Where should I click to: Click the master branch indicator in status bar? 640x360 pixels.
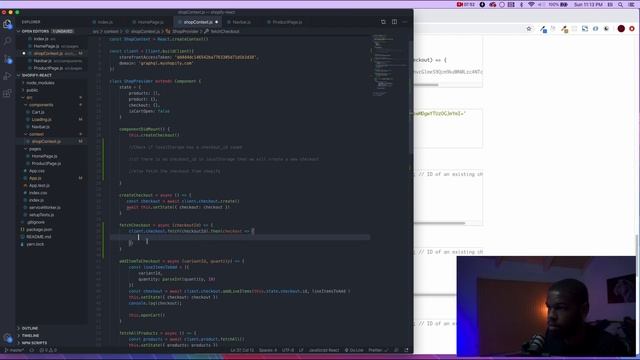pyautogui.click(x=13, y=350)
